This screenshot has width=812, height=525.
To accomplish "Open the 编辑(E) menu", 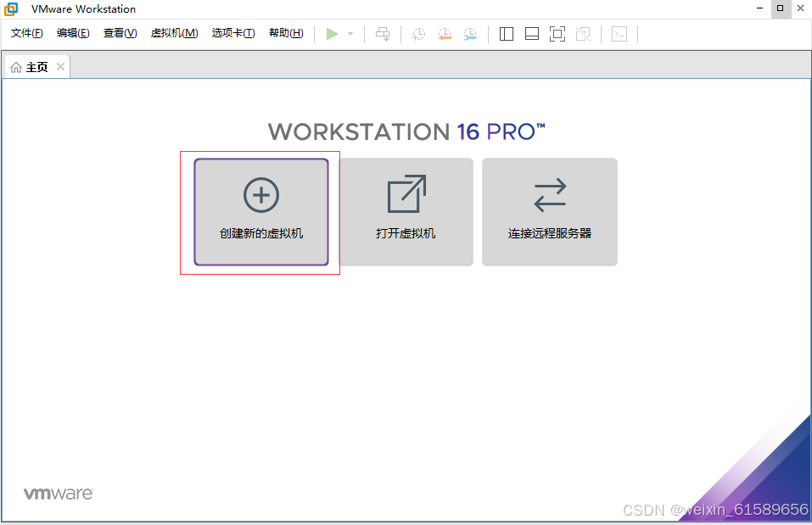I will click(x=73, y=33).
